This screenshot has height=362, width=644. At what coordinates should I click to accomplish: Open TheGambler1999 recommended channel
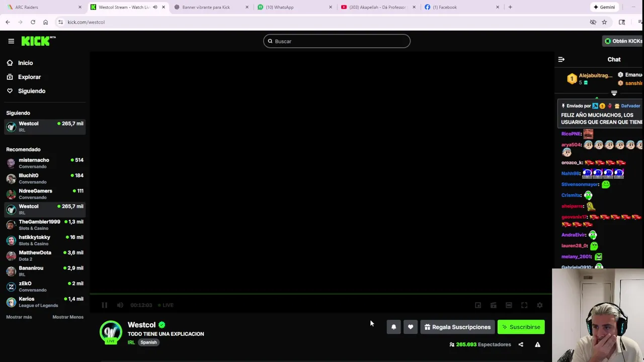pyautogui.click(x=45, y=225)
